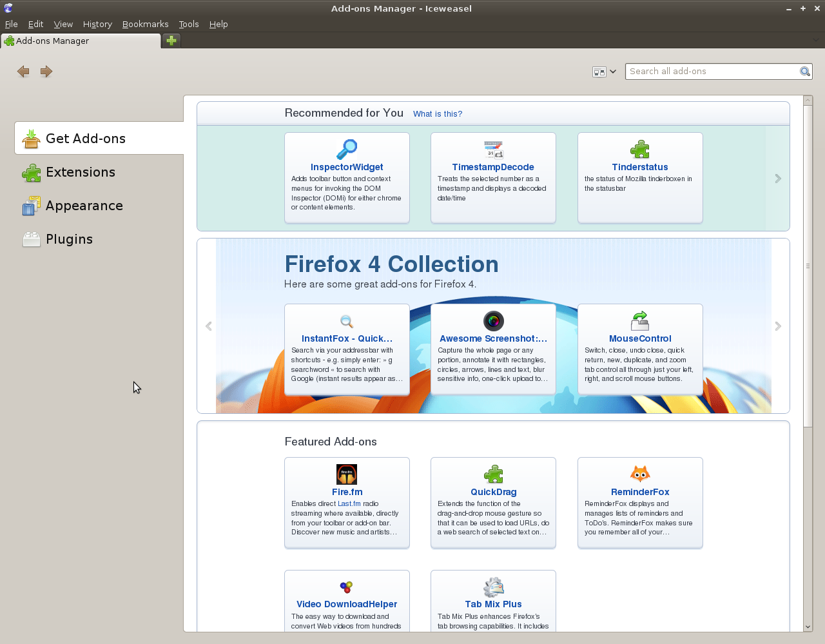The width and height of the screenshot is (825, 644).
Task: Open the Video DownloadHelper title link
Action: [x=347, y=604]
